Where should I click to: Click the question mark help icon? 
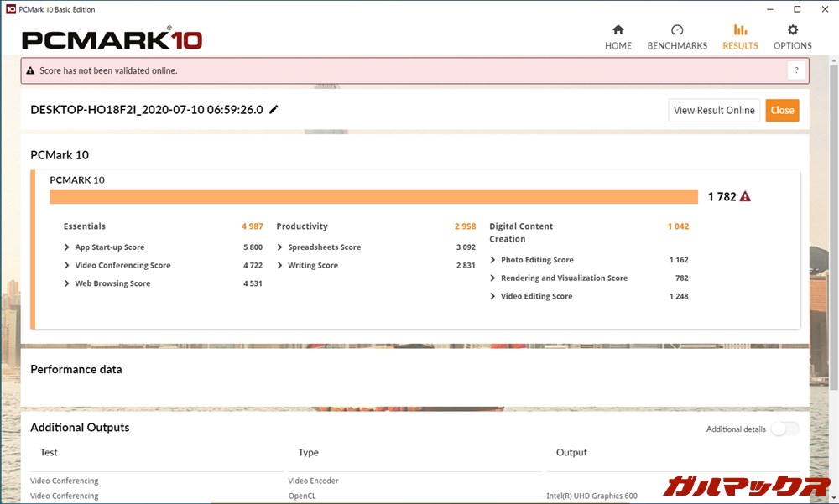pyautogui.click(x=796, y=70)
